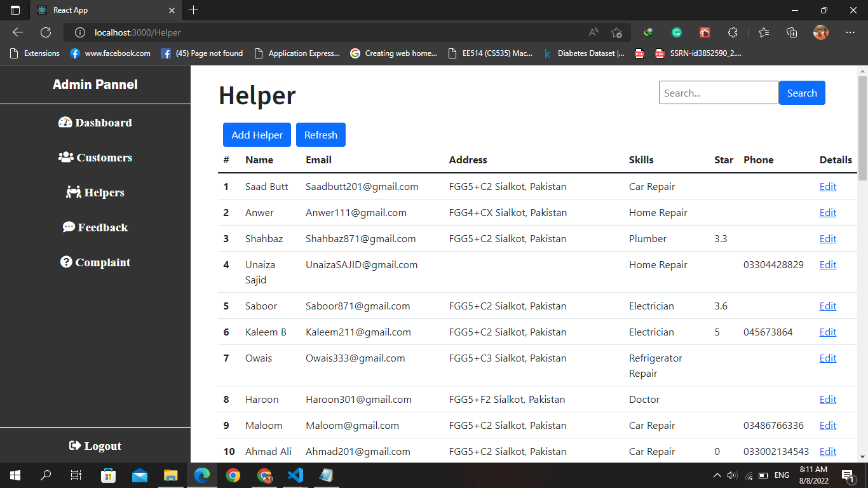Image resolution: width=868 pixels, height=488 pixels.
Task: Open the Complaint section in the sidebar
Action: (x=95, y=262)
